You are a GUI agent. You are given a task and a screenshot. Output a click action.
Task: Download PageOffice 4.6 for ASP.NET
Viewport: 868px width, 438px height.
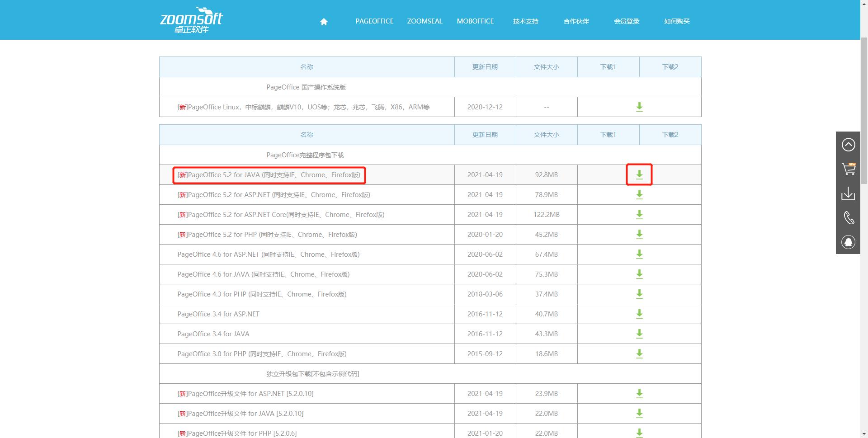(639, 254)
